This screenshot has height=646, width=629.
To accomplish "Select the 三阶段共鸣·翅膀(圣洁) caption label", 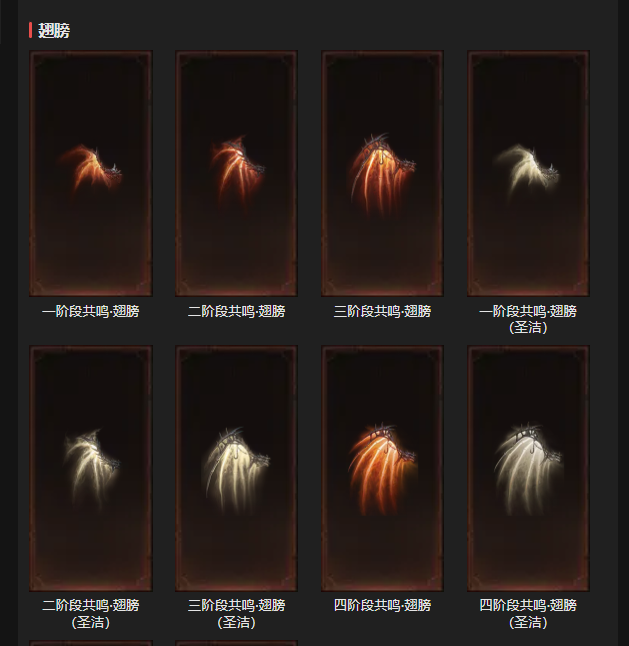I will click(236, 614).
